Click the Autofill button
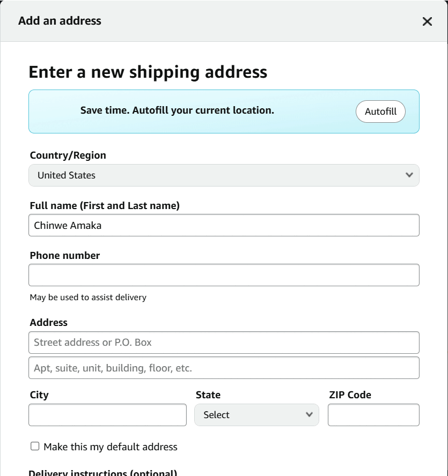The width and height of the screenshot is (448, 476). click(380, 111)
